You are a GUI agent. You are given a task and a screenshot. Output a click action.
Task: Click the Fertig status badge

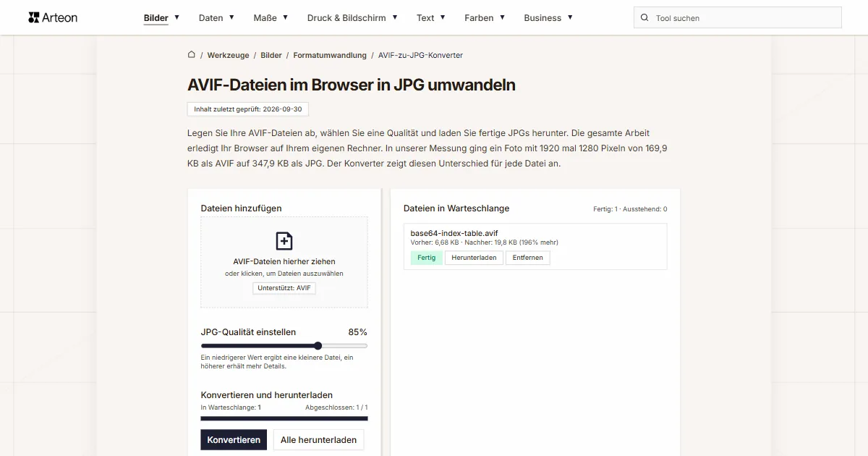(426, 258)
